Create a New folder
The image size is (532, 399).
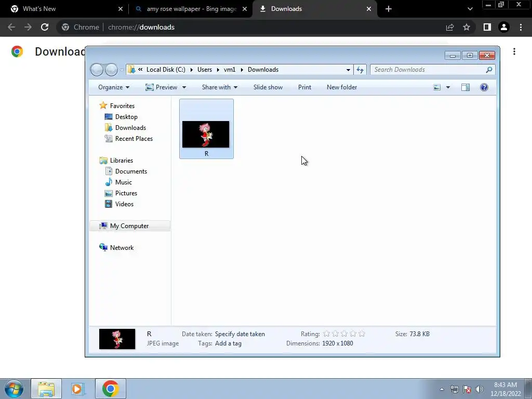pyautogui.click(x=342, y=87)
